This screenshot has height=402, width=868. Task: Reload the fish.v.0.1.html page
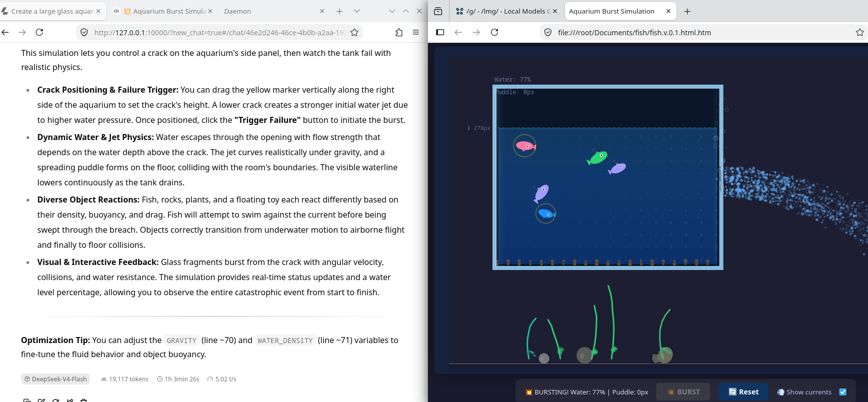(494, 32)
